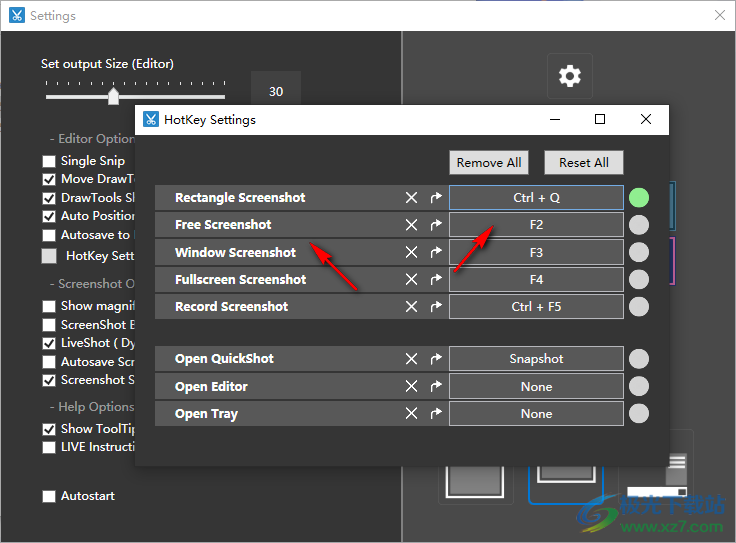Toggle the Free Screenshot status circle
This screenshot has height=543, width=736.
(x=638, y=225)
